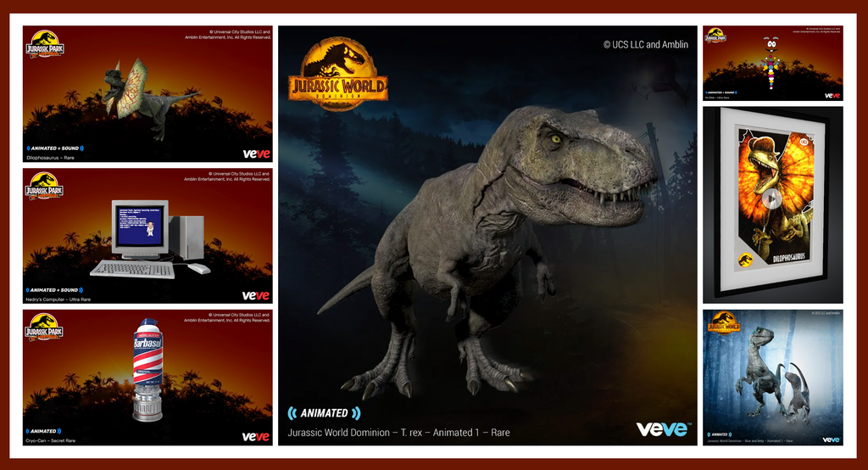This screenshot has width=868, height=470.
Task: Click the Animated badge on the Cryo-Can card
Action: pyautogui.click(x=43, y=431)
